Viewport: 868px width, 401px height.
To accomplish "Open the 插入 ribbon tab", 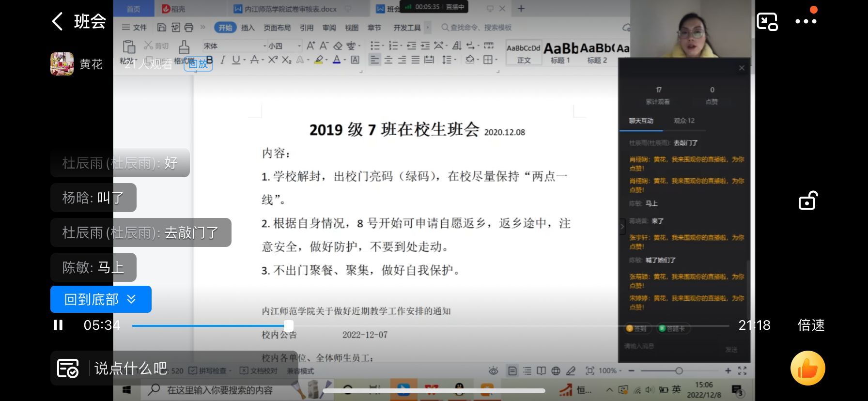I will [x=248, y=28].
